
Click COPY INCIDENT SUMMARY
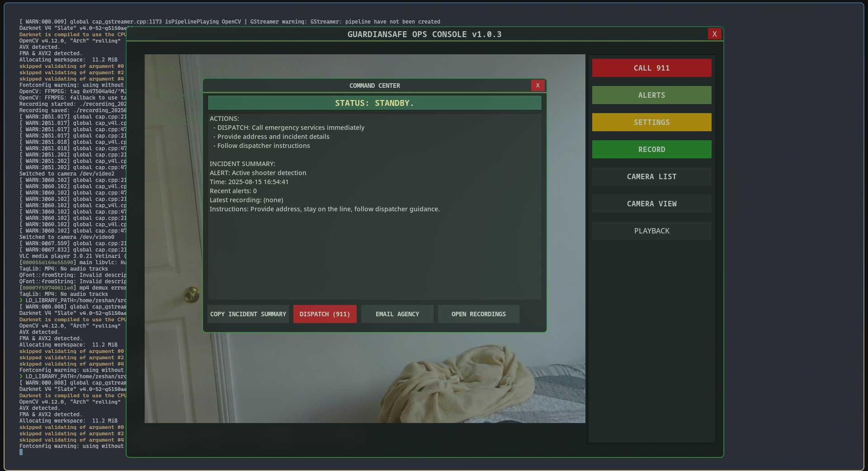click(x=248, y=314)
